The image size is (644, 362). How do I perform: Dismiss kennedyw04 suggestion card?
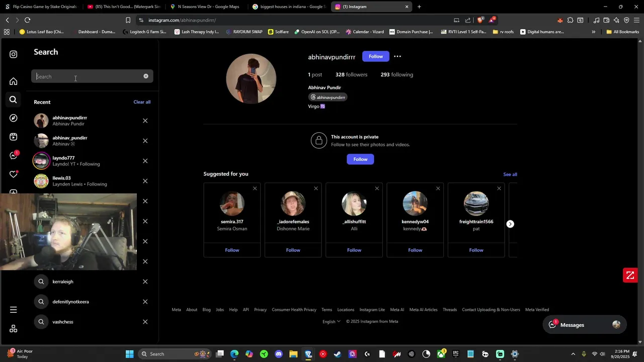click(438, 189)
